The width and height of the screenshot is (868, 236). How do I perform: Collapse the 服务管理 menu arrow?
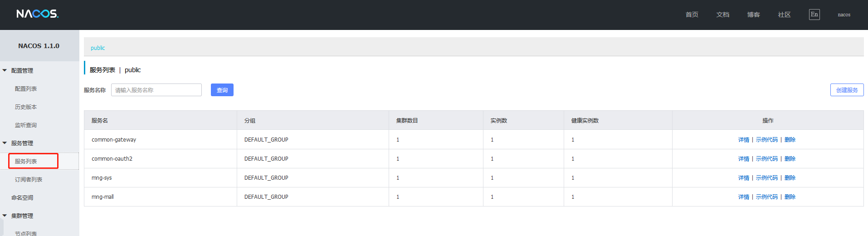click(5, 143)
